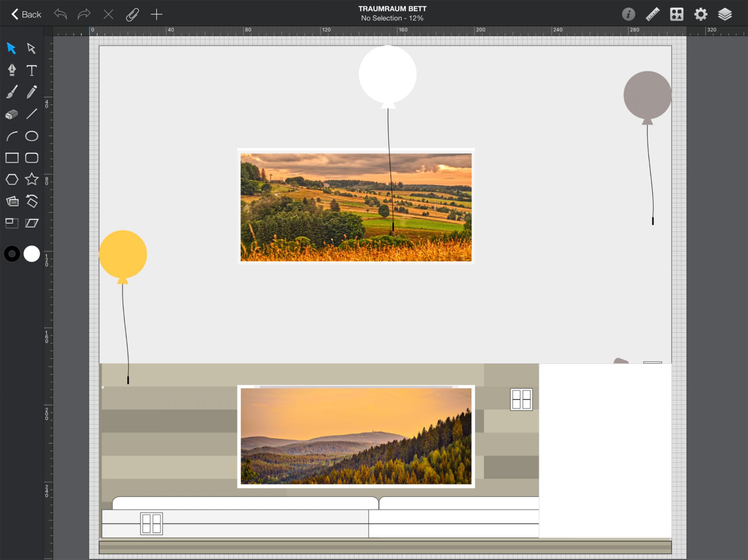The width and height of the screenshot is (748, 560).
Task: Select the Pencil tool
Action: pyautogui.click(x=31, y=92)
